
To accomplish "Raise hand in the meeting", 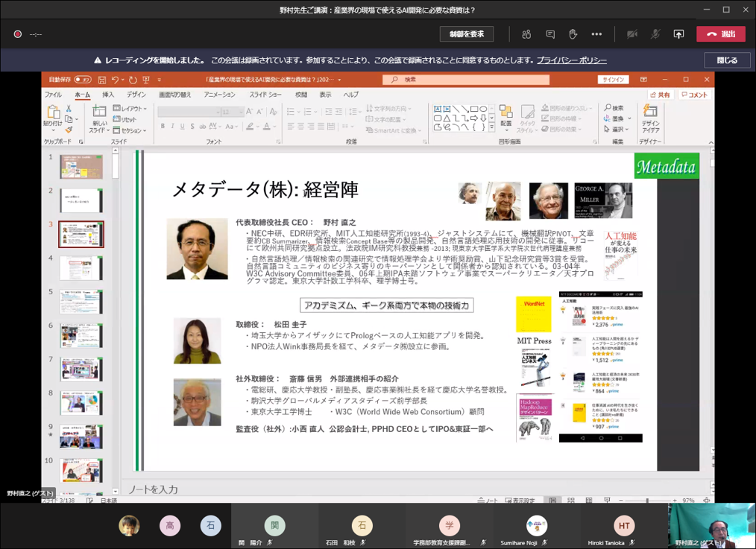I will [x=573, y=34].
